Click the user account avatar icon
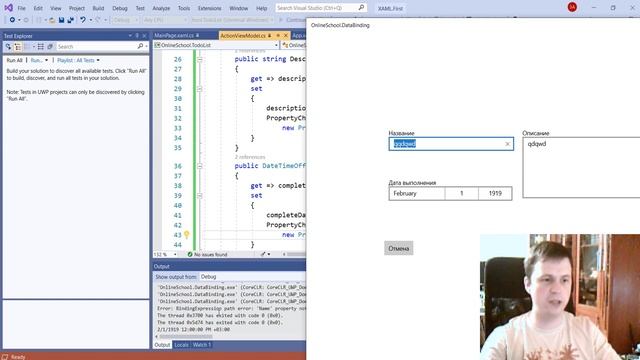 572,7
